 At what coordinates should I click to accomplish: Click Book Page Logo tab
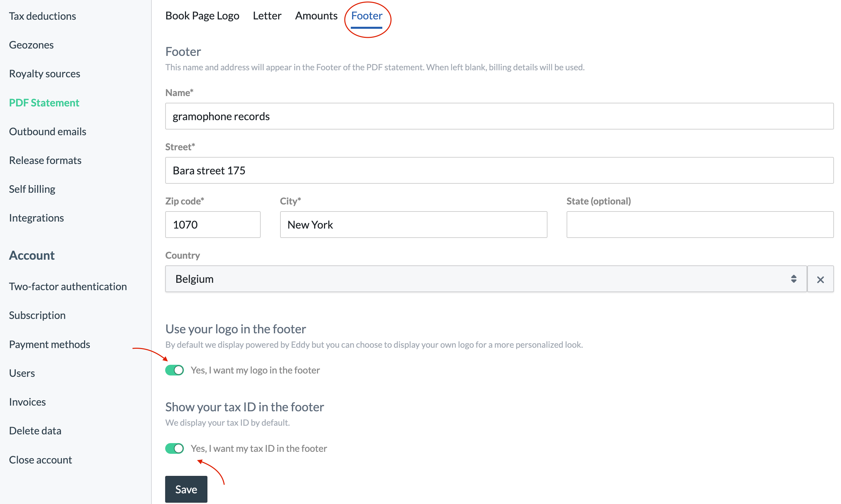[202, 15]
